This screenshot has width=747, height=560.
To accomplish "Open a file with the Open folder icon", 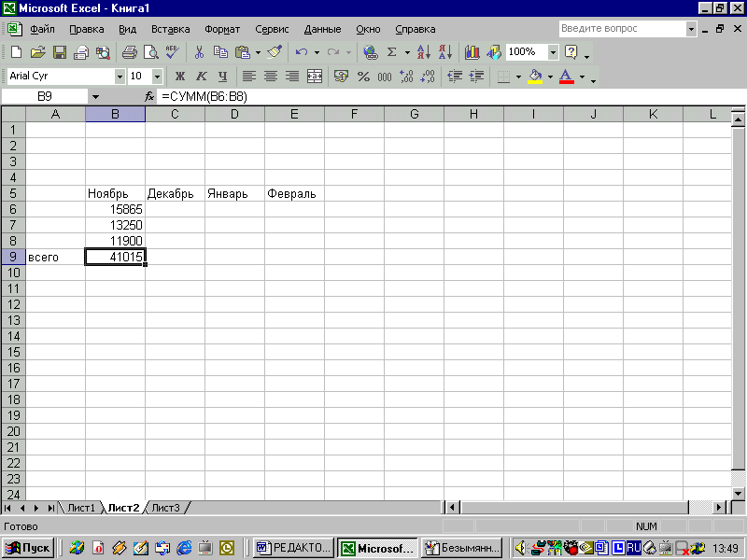I will tap(37, 52).
